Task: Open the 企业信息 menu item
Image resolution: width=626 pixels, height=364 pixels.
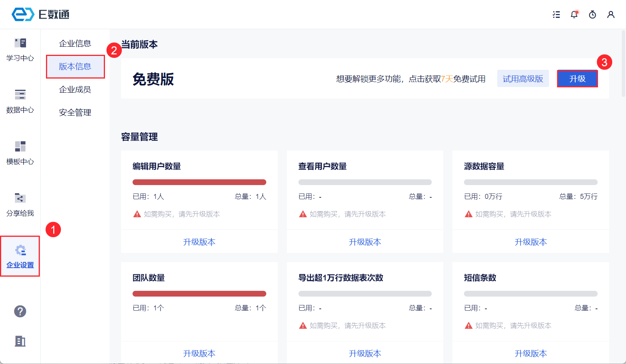Action: click(75, 44)
